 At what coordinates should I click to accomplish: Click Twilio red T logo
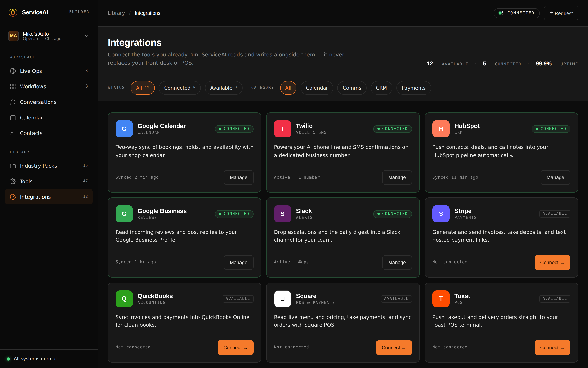pos(283,129)
